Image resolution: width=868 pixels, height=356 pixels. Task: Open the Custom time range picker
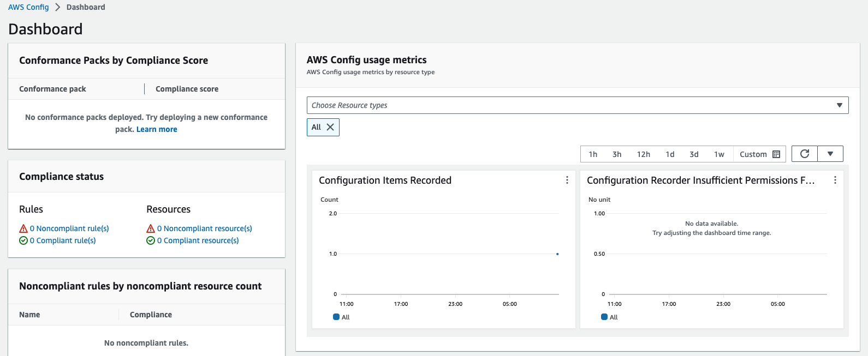(x=759, y=154)
